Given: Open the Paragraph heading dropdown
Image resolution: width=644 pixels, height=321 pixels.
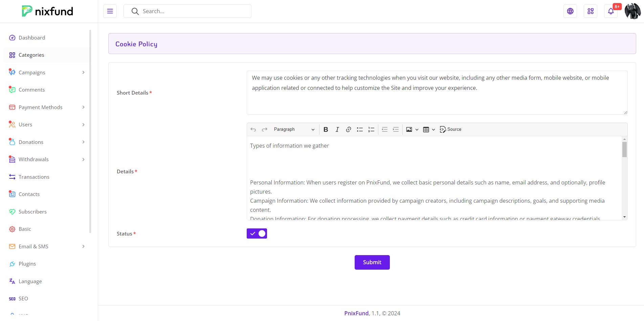Looking at the screenshot, I should (294, 129).
